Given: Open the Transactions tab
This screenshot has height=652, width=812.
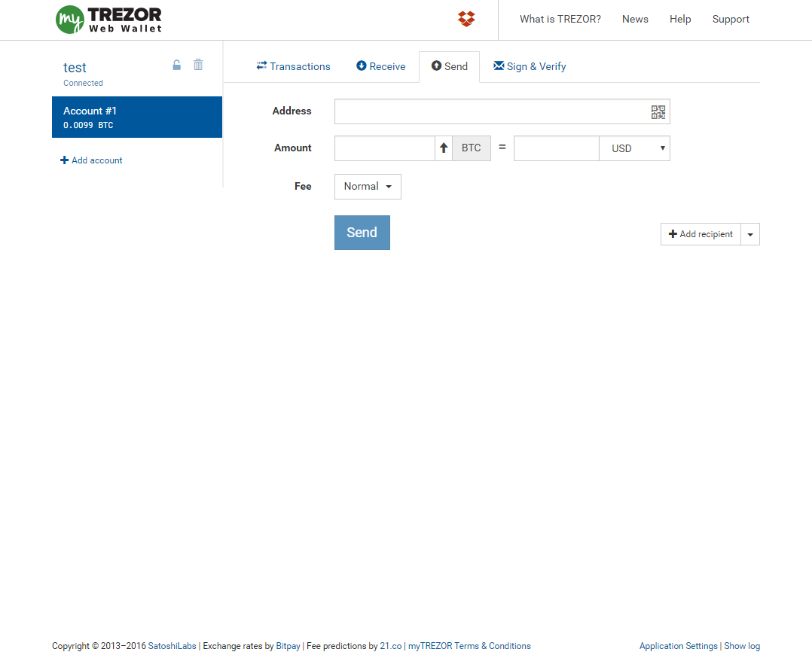Looking at the screenshot, I should click(293, 66).
